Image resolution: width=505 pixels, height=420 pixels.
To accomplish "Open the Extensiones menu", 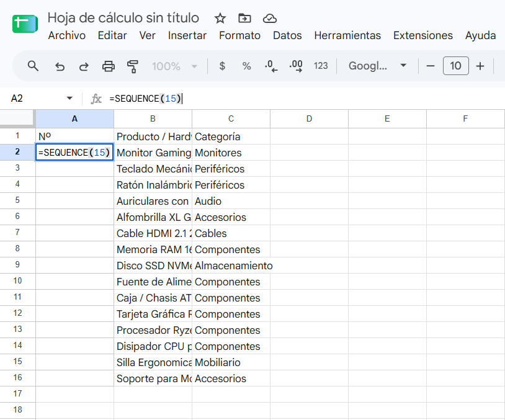I will click(423, 35).
